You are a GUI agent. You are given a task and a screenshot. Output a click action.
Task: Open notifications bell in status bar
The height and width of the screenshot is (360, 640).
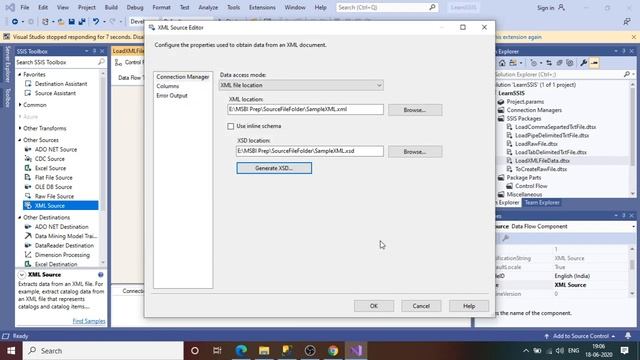[628, 336]
